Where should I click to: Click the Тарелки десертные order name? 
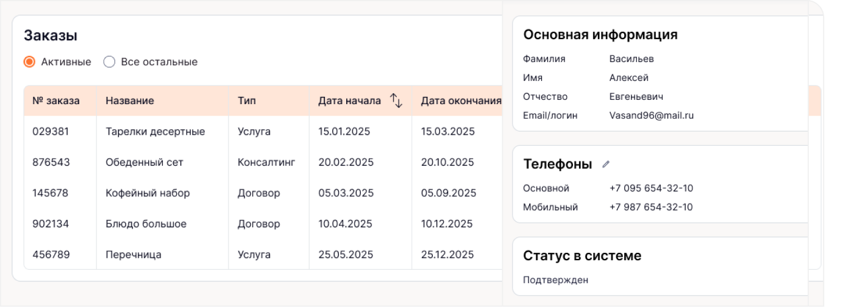pyautogui.click(x=155, y=132)
